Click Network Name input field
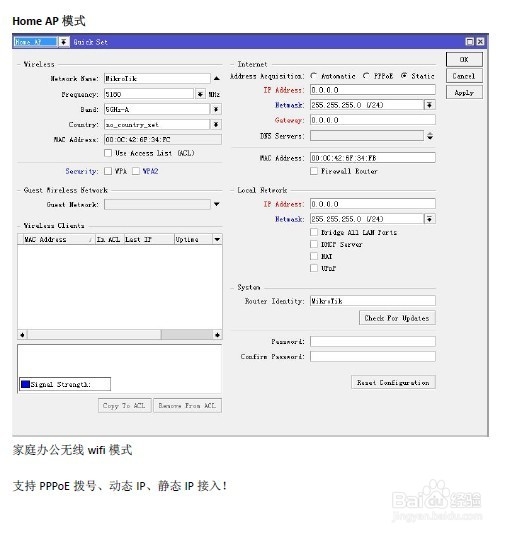 157,79
